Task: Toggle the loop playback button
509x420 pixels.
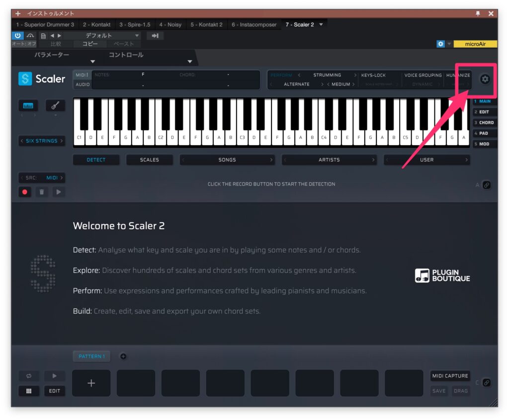Action: [29, 376]
